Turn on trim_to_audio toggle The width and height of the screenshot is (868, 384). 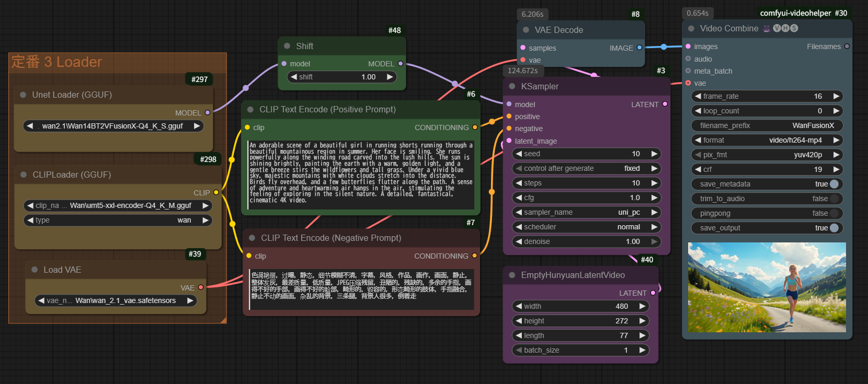(x=833, y=199)
